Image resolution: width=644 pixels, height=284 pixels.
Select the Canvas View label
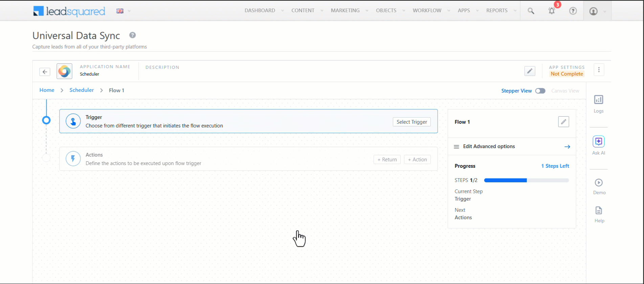pyautogui.click(x=565, y=91)
